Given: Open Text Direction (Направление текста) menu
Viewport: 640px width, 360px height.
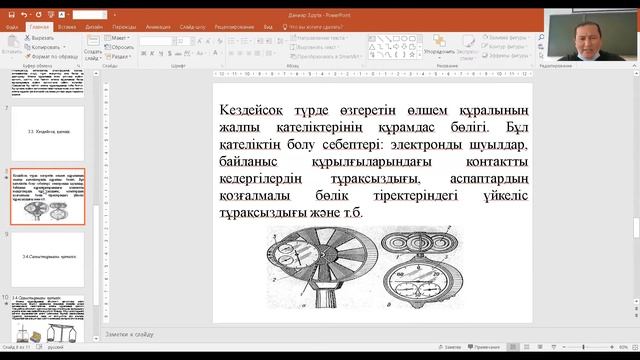Looking at the screenshot, I should click(319, 38).
